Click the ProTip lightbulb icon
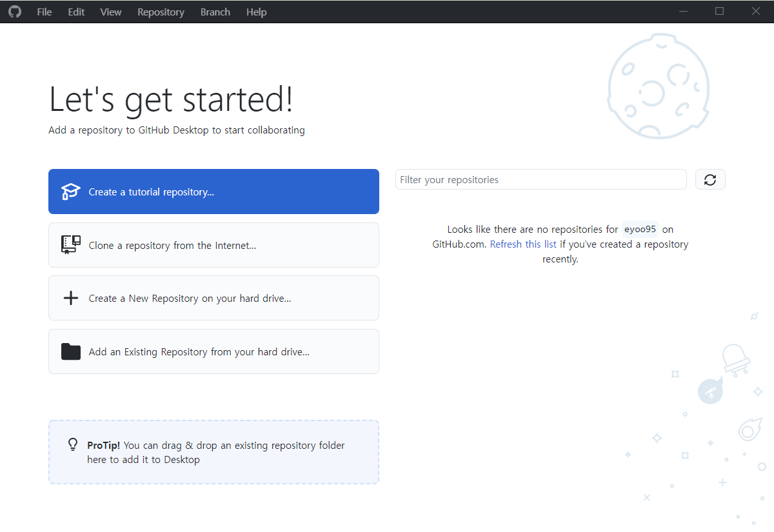This screenshot has width=774, height=532. (x=73, y=445)
